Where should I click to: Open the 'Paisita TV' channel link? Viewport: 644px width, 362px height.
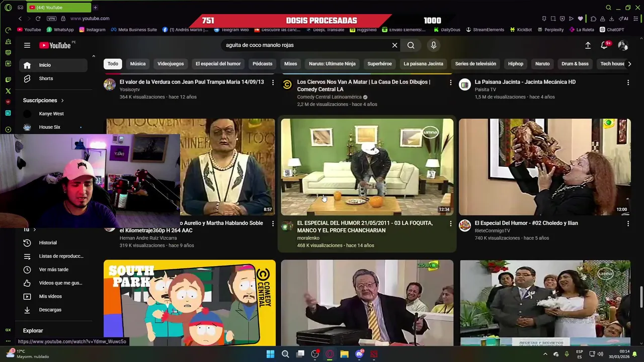485,89
